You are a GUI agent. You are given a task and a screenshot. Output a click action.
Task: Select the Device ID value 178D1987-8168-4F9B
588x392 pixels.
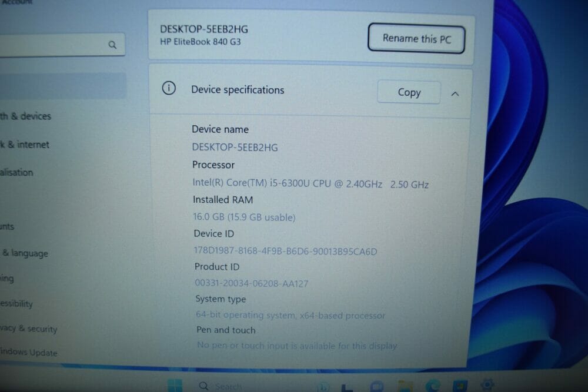[x=285, y=251]
